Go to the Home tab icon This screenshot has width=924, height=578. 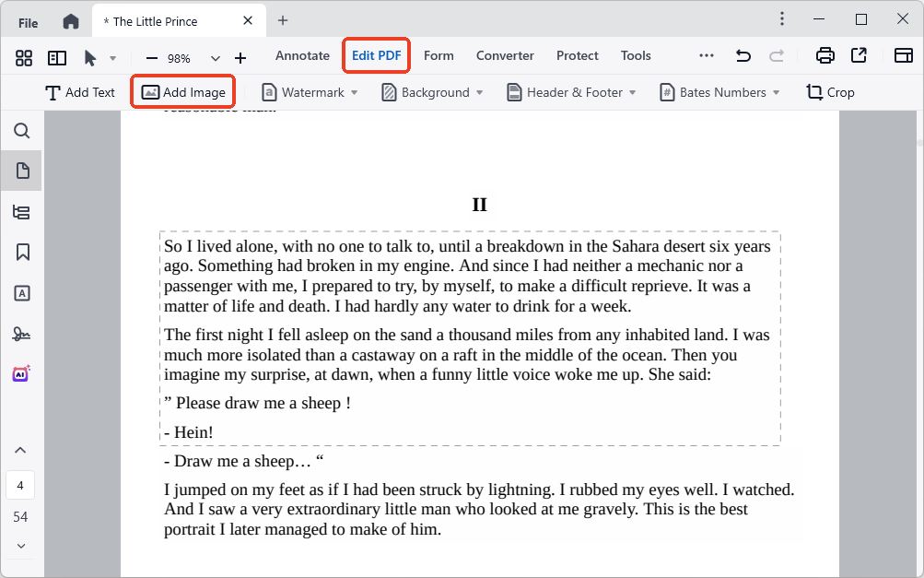coord(71,21)
